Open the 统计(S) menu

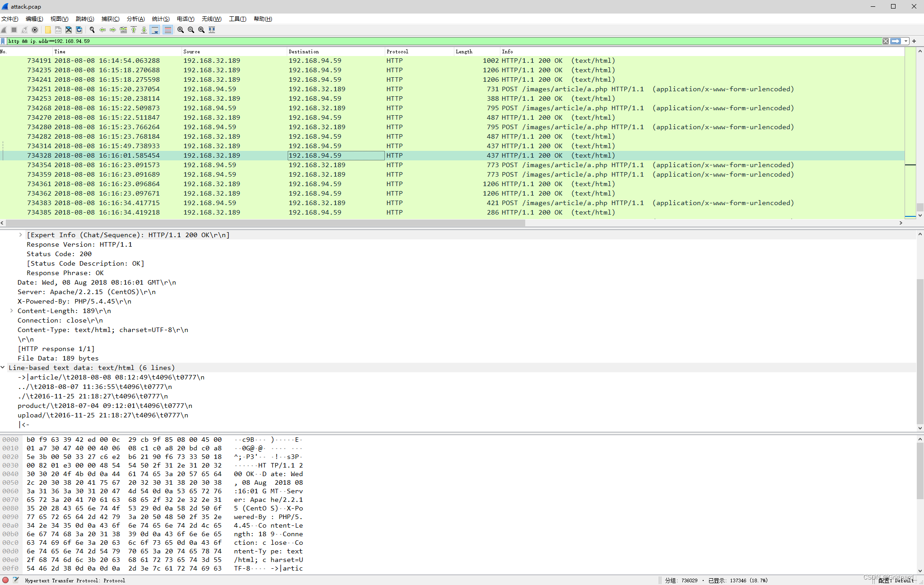(161, 19)
